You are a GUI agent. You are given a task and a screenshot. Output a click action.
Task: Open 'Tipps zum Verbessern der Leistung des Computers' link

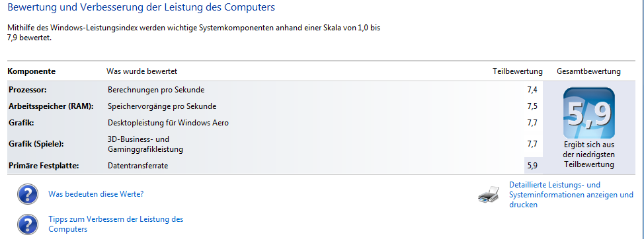[116, 224]
